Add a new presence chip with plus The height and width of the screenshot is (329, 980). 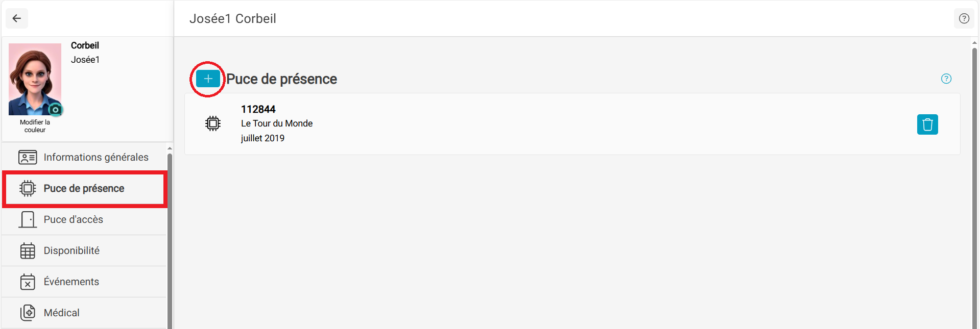click(x=208, y=79)
